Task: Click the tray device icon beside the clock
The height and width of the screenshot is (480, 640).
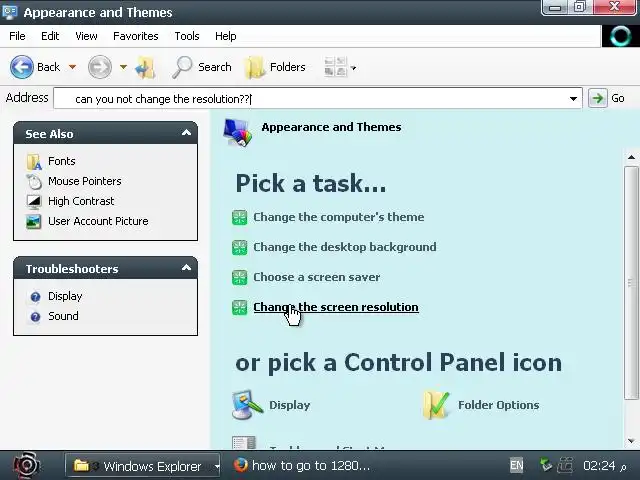Action: [565, 465]
